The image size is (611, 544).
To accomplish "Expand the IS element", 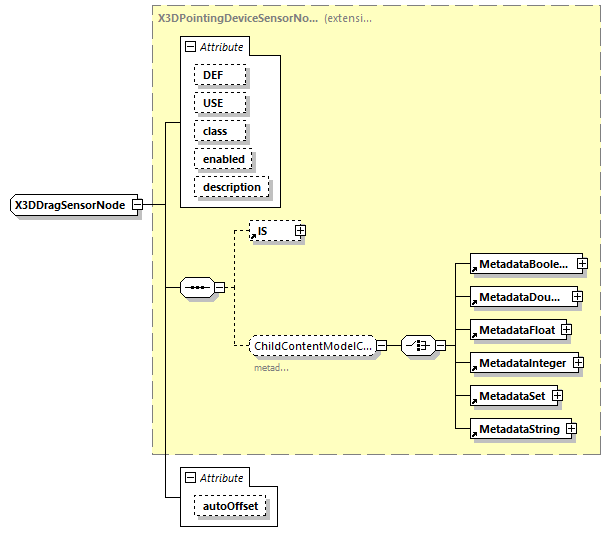I will [x=299, y=231].
